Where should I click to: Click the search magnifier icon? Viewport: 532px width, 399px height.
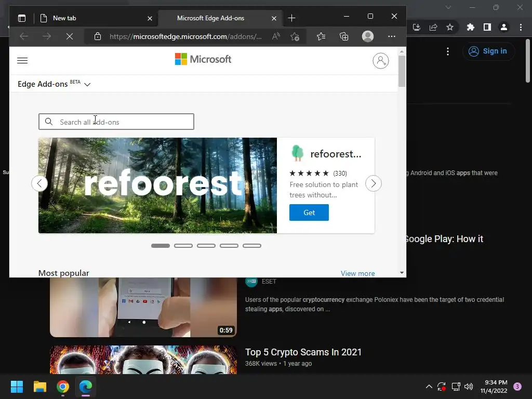[49, 122]
